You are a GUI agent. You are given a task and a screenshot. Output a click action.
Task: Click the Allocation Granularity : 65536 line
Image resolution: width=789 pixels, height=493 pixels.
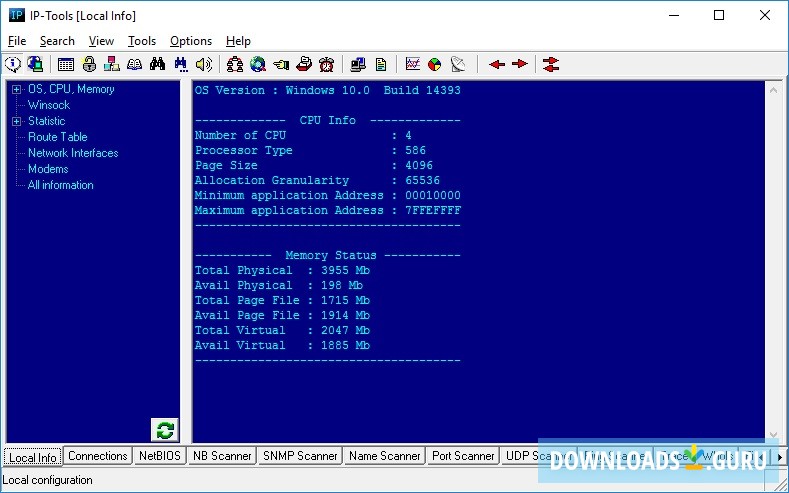coord(317,181)
